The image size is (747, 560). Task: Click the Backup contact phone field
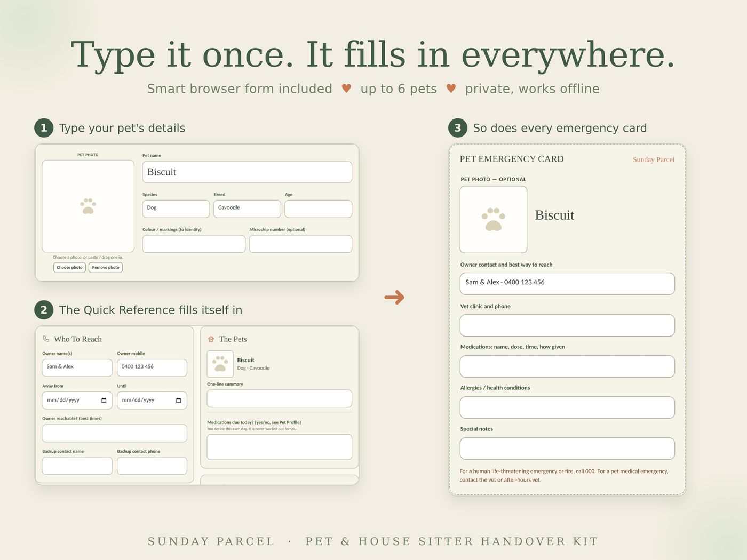152,466
